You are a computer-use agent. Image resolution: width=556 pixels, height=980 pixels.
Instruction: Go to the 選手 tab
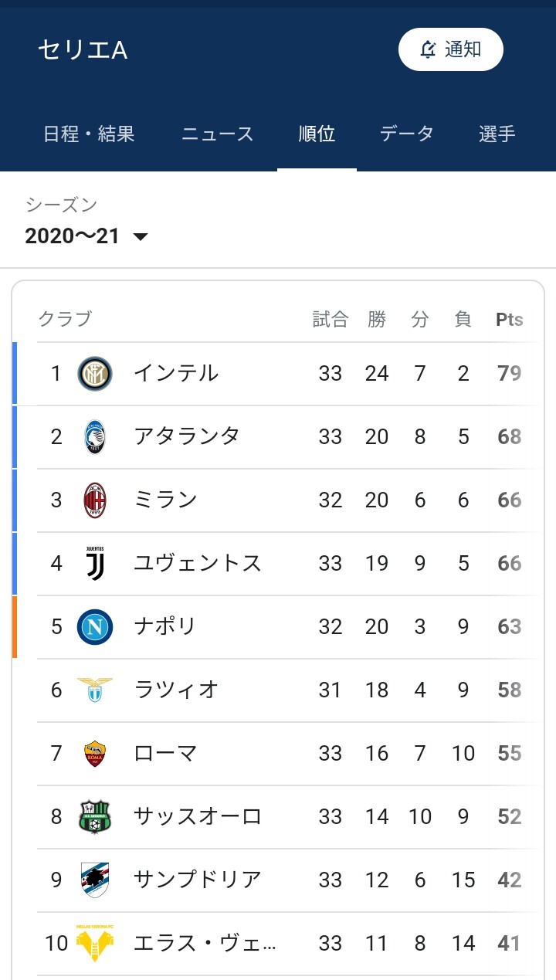497,134
